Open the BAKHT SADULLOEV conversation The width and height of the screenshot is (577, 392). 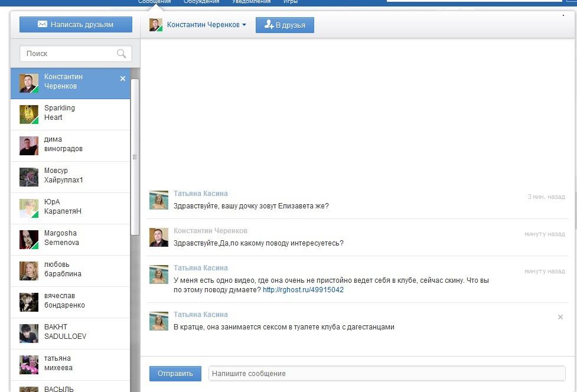[x=70, y=334]
